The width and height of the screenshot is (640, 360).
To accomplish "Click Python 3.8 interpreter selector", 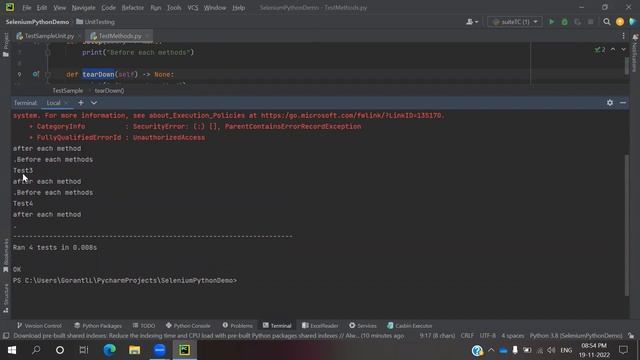I will (576, 336).
